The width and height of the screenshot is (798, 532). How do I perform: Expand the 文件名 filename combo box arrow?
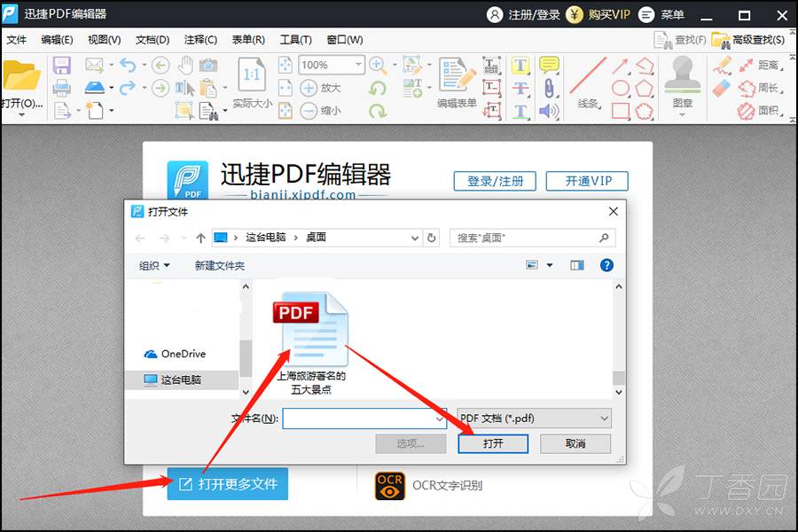440,419
